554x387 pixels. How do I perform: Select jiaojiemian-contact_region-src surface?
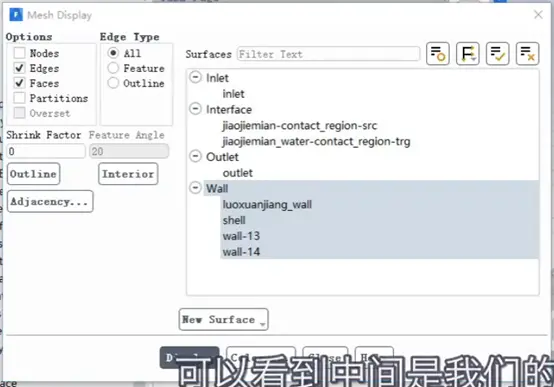(x=300, y=125)
